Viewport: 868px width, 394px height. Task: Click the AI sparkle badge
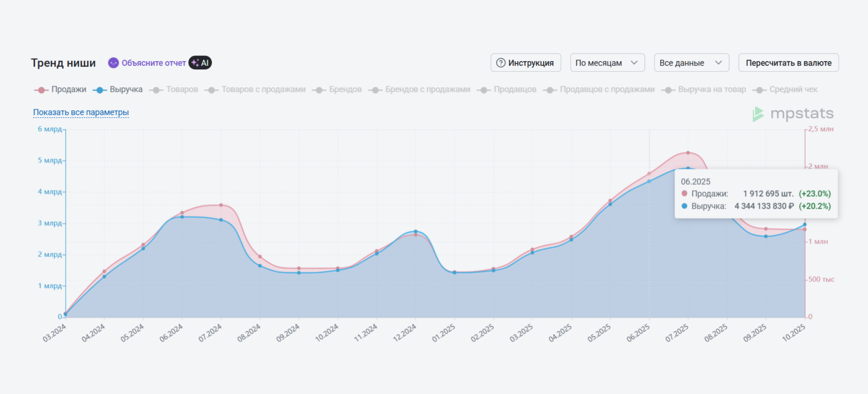coord(200,63)
